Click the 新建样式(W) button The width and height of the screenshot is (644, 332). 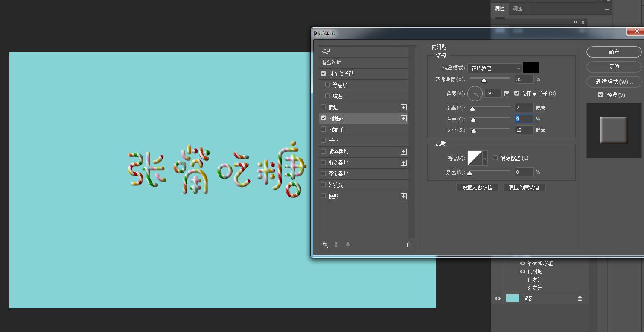click(x=614, y=82)
